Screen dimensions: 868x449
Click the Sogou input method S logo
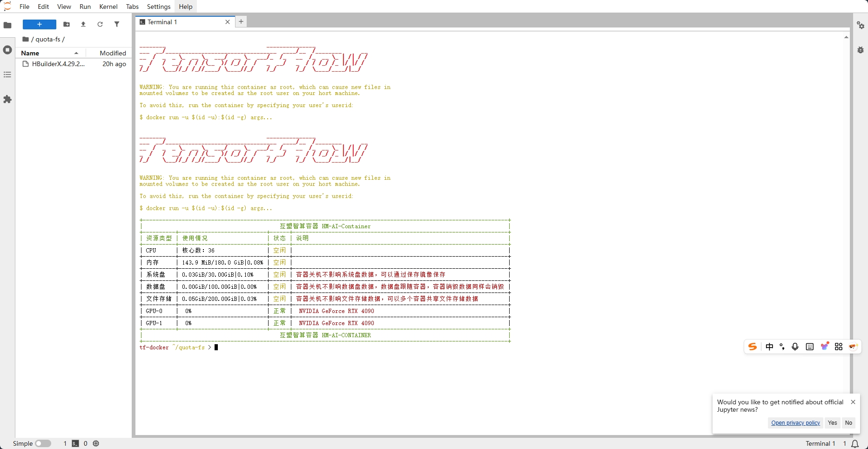click(753, 347)
